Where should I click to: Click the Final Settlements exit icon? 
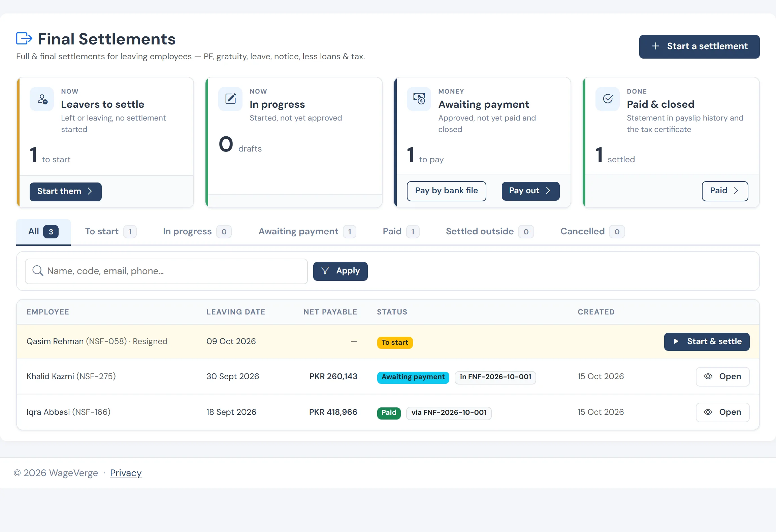click(24, 39)
